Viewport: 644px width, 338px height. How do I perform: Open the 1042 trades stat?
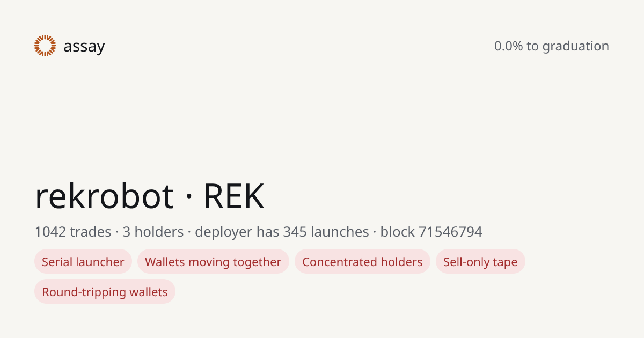(x=72, y=232)
